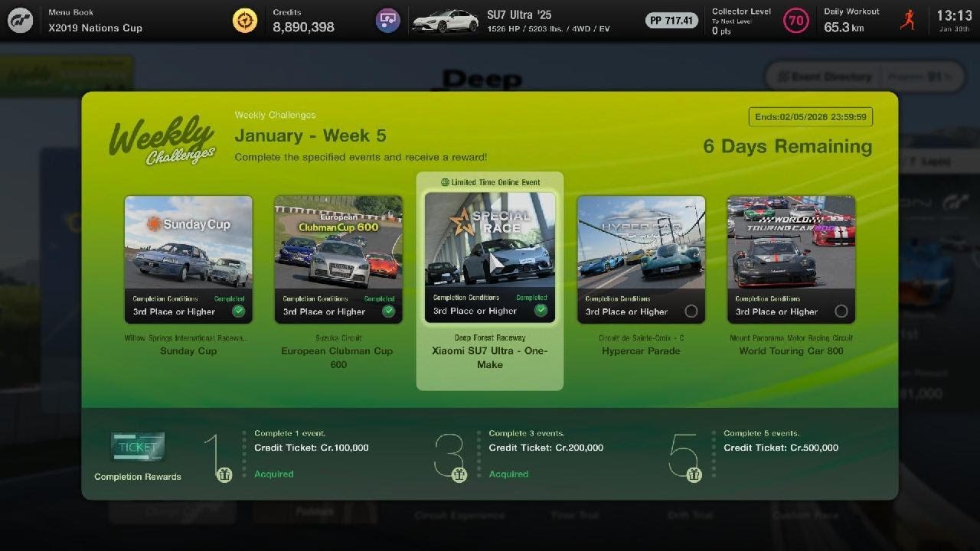Click gift icon under reward 1
980x551 pixels.
point(224,474)
